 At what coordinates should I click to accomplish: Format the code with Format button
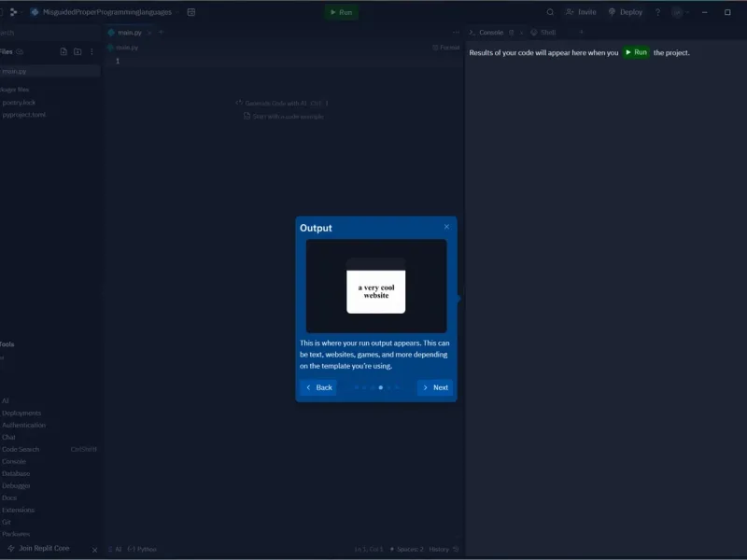pos(446,48)
